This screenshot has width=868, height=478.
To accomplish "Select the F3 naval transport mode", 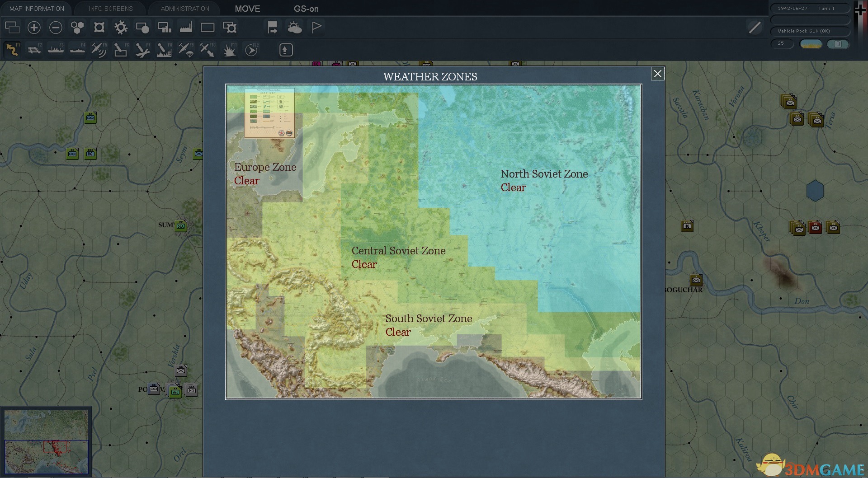I will click(56, 50).
